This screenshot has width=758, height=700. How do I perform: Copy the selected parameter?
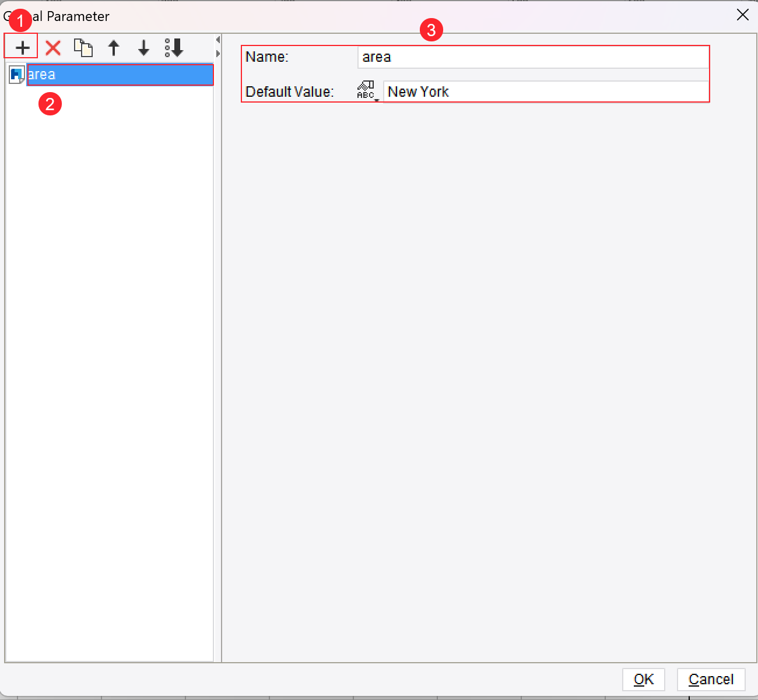pyautogui.click(x=83, y=48)
